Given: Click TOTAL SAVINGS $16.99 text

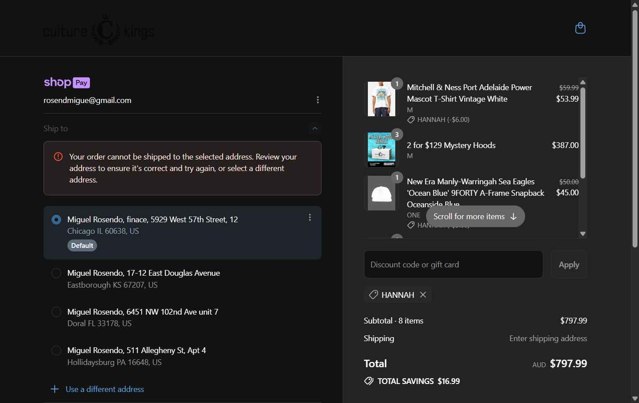Looking at the screenshot, I should click(419, 381).
